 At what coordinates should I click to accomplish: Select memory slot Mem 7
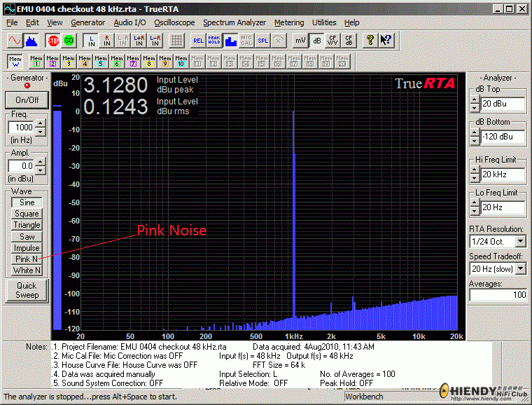click(133, 62)
